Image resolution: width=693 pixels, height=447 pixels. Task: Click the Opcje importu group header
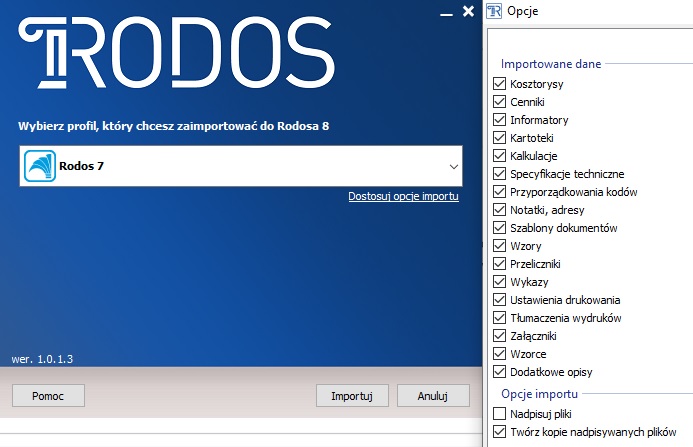(539, 394)
